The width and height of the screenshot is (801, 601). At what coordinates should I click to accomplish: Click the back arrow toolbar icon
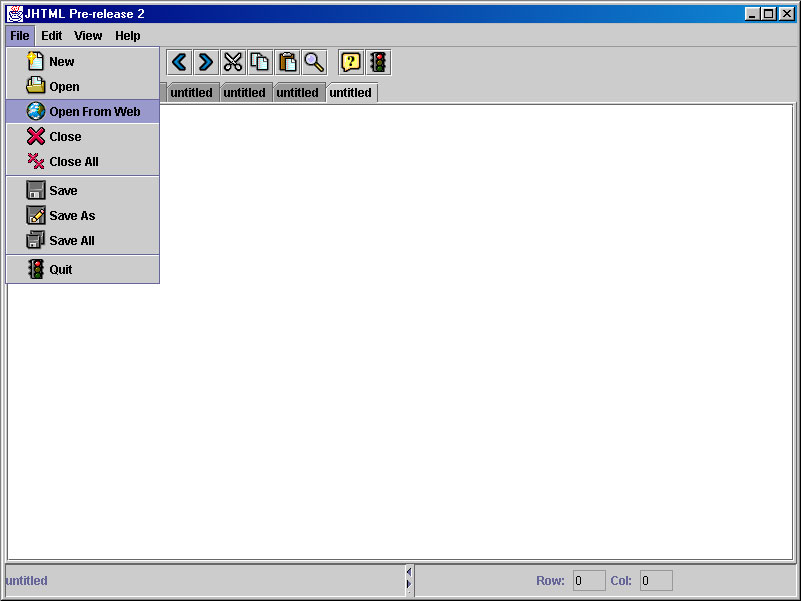pyautogui.click(x=180, y=63)
